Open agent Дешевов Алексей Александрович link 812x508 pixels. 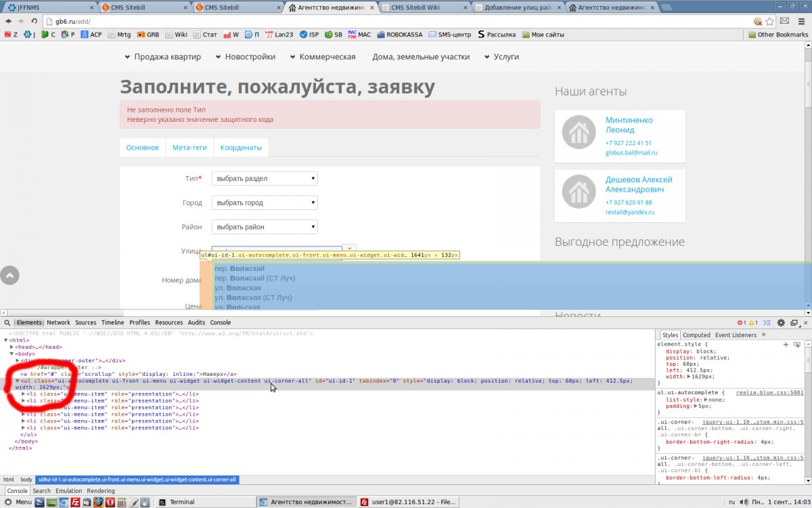pos(639,184)
